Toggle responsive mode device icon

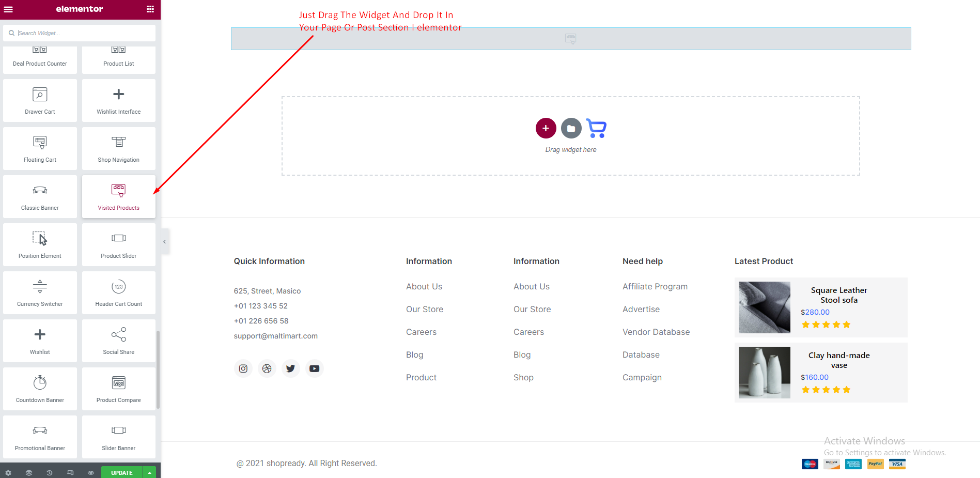coord(70,472)
